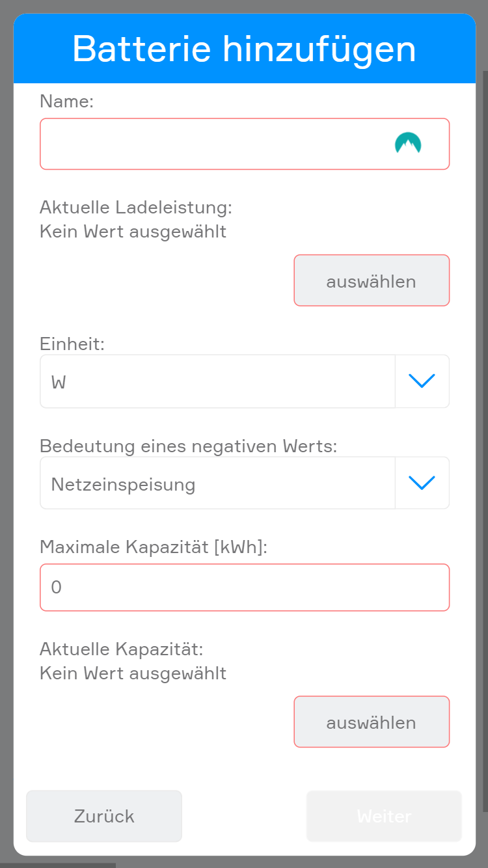
Task: Open the Netzeinspeisung combo box
Action: 217,483
